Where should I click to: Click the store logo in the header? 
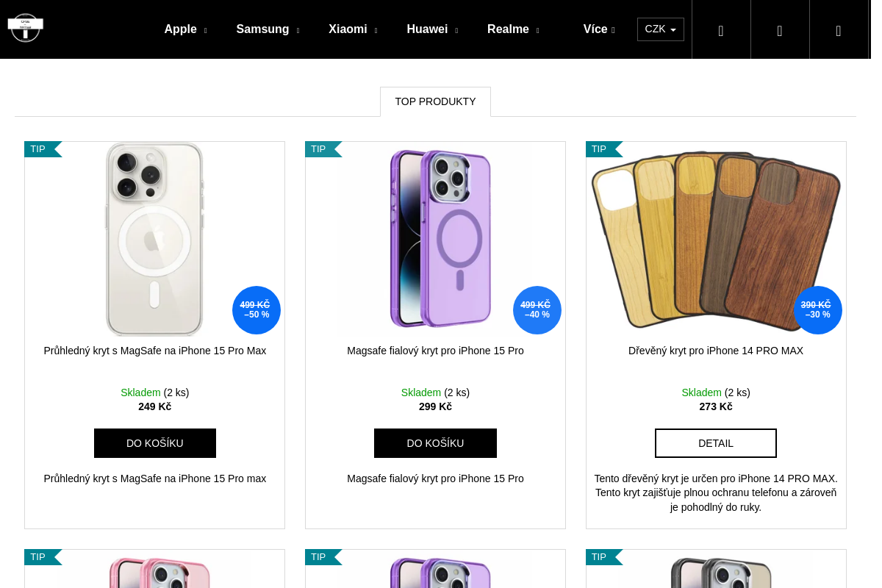click(26, 28)
